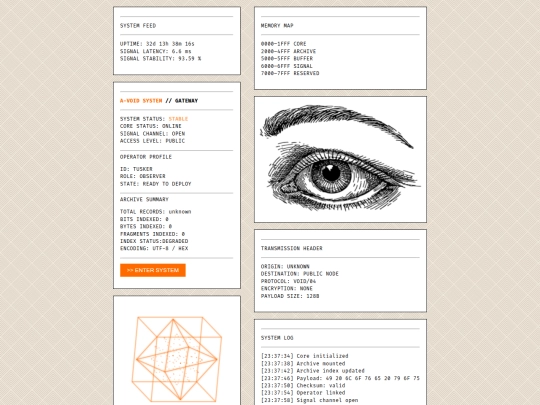Click the CORE STATUS: ONLINE line

[x=150, y=126]
